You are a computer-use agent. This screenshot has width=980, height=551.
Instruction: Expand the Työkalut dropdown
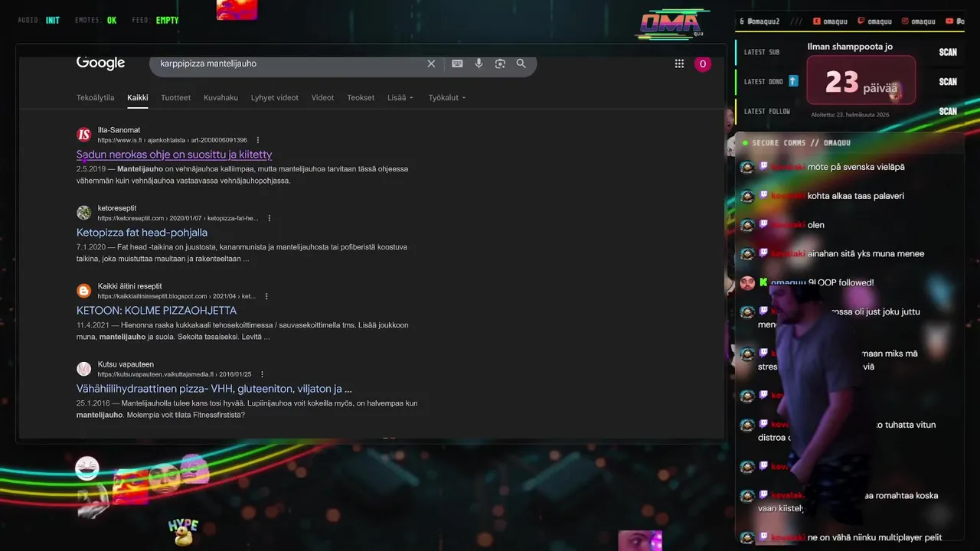coord(447,98)
